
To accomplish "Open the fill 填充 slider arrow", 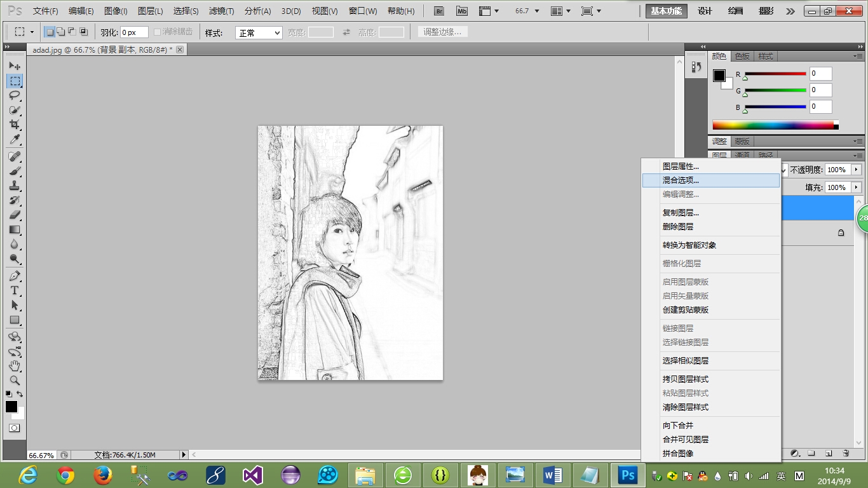I will [857, 187].
